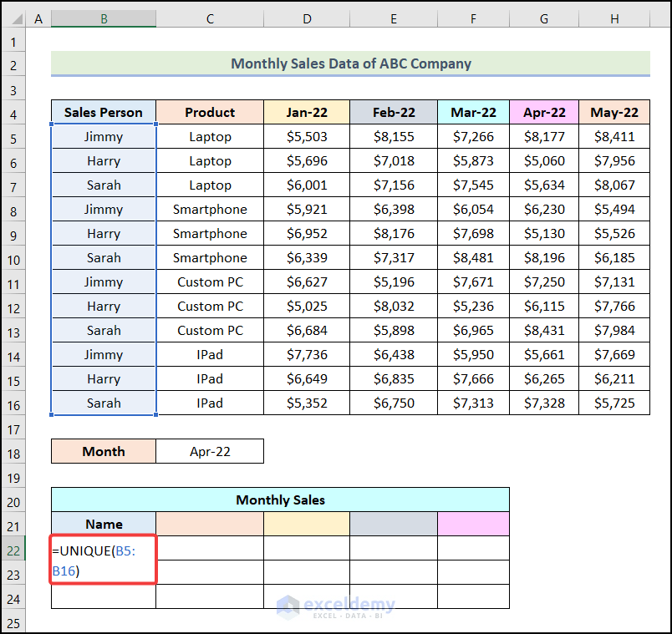
Task: Select column B header
Action: pos(103,18)
